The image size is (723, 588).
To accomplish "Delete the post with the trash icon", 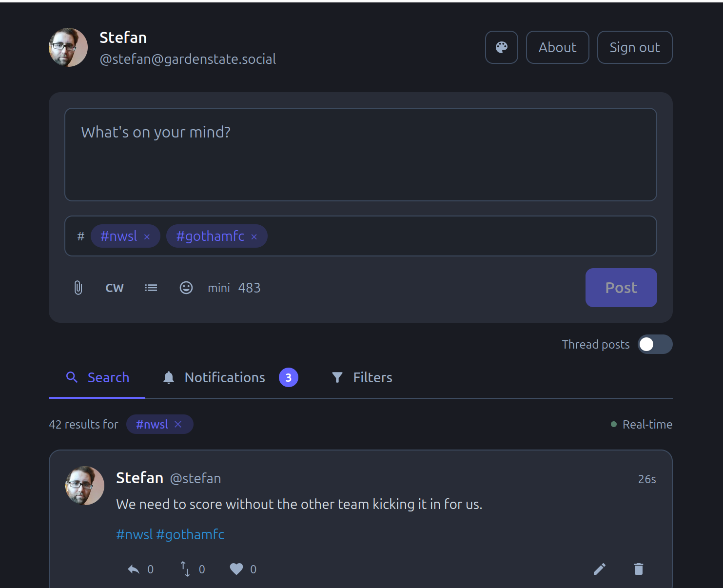I will [639, 569].
